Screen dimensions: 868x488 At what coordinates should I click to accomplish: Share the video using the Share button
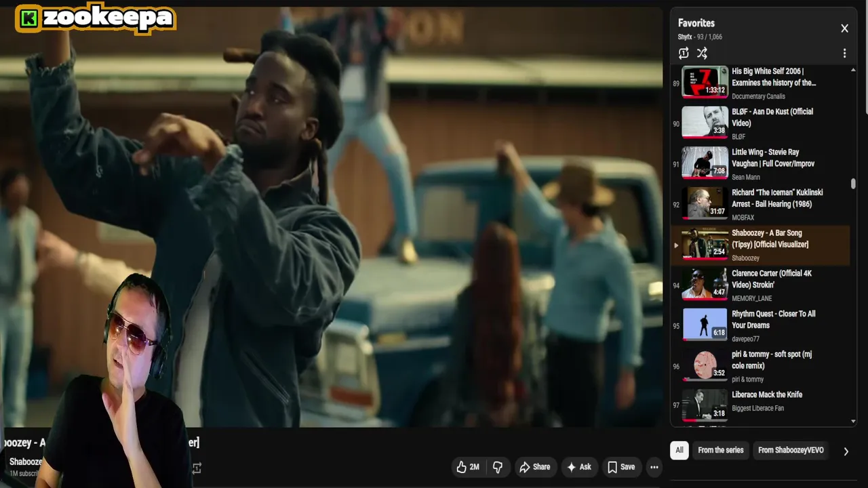(x=534, y=467)
